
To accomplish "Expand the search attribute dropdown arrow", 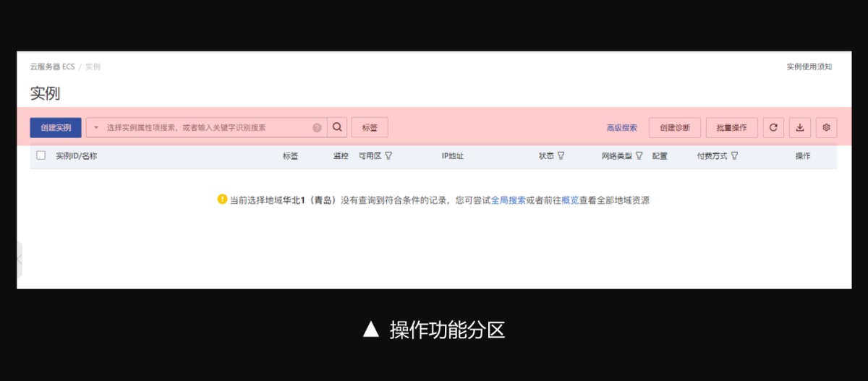I will pyautogui.click(x=96, y=128).
